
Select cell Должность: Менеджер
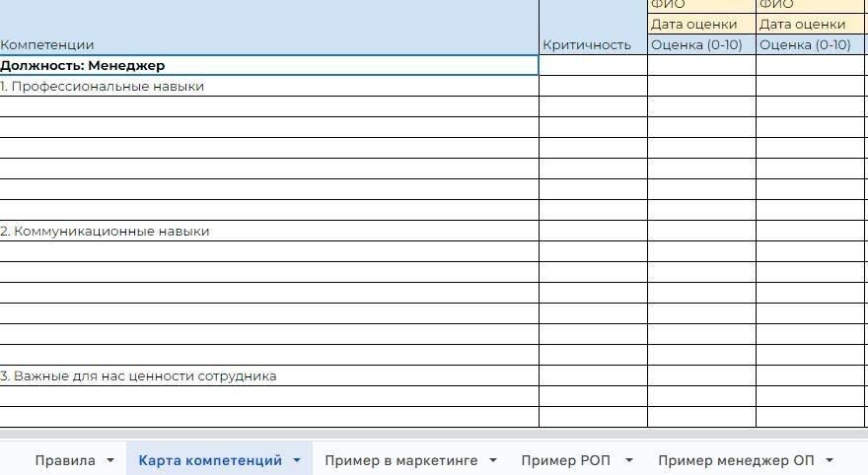coord(269,65)
